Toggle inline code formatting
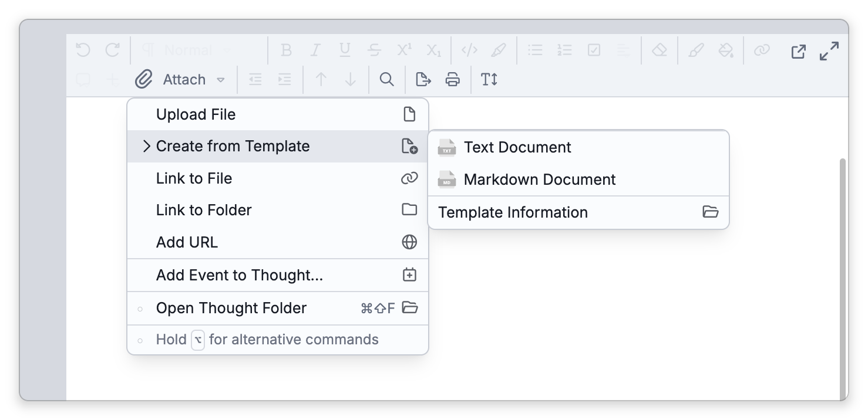The width and height of the screenshot is (868, 420). [469, 50]
